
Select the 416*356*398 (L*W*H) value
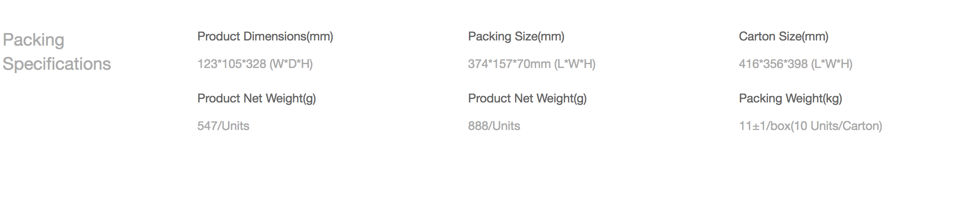(x=796, y=64)
